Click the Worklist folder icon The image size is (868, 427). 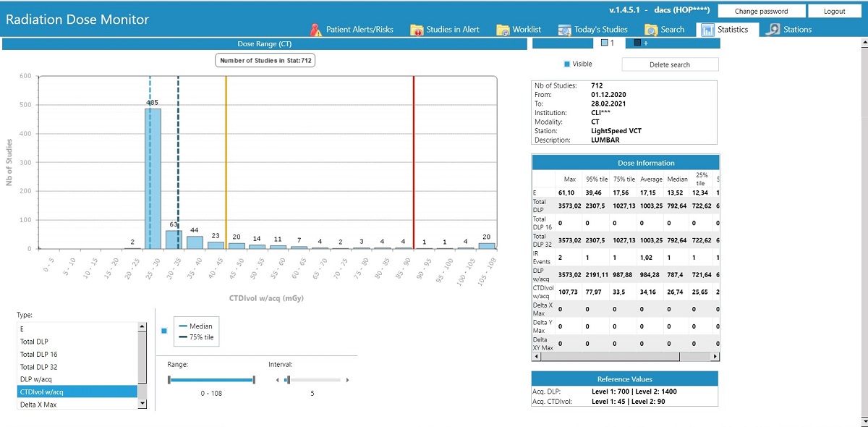[x=503, y=30]
